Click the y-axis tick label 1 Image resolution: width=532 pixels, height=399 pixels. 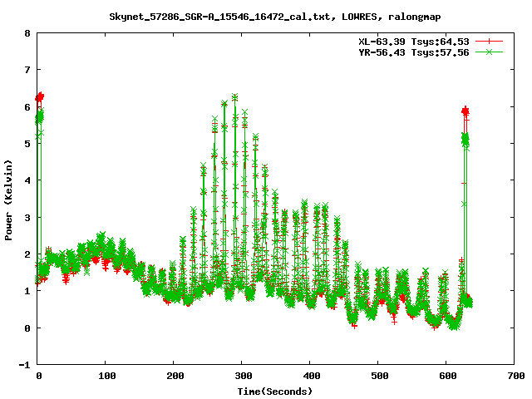coord(27,291)
